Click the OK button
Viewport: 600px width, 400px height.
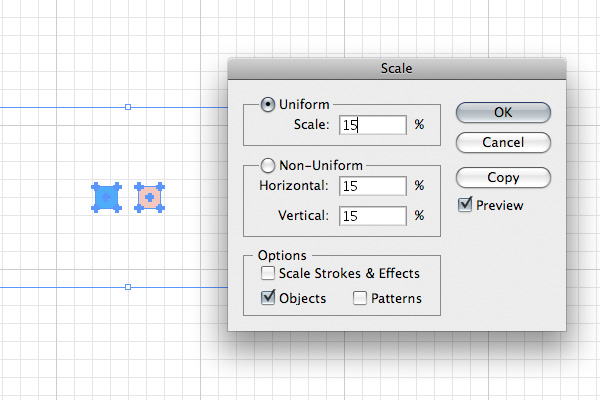point(503,113)
